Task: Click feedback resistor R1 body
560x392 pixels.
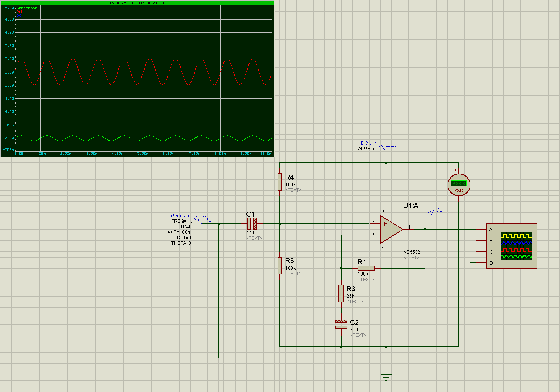Action: (366, 268)
